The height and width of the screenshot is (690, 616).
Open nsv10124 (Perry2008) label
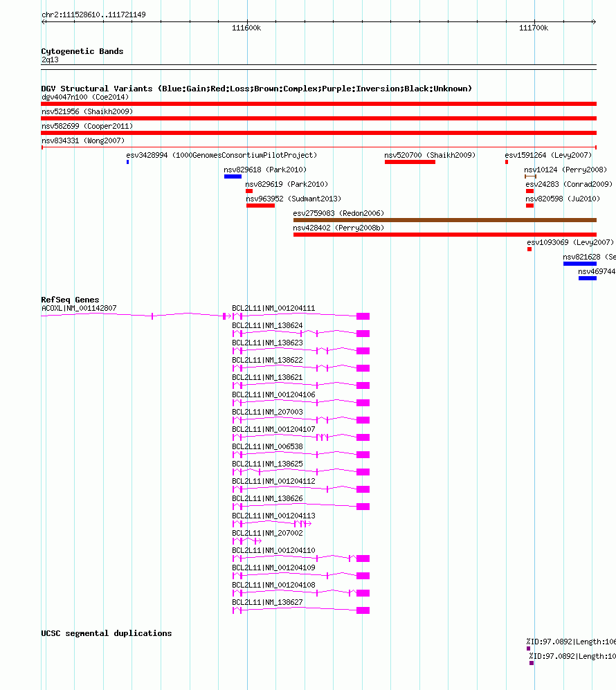(565, 170)
